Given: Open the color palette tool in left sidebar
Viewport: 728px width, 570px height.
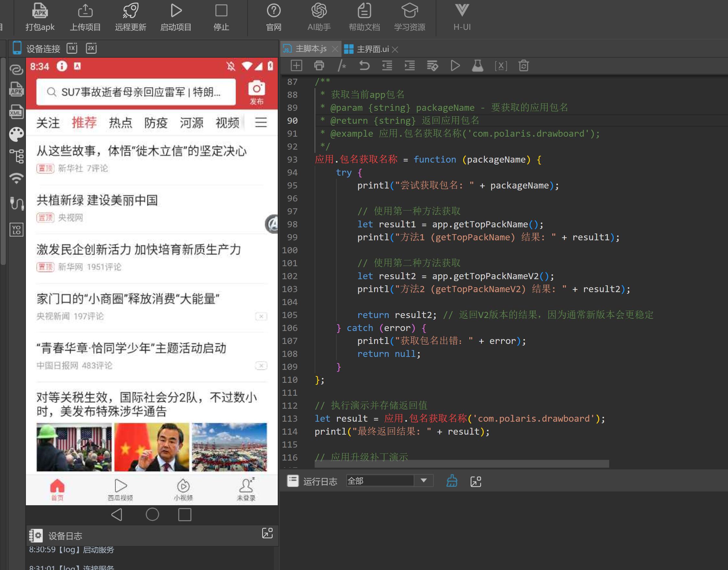Looking at the screenshot, I should tap(16, 134).
